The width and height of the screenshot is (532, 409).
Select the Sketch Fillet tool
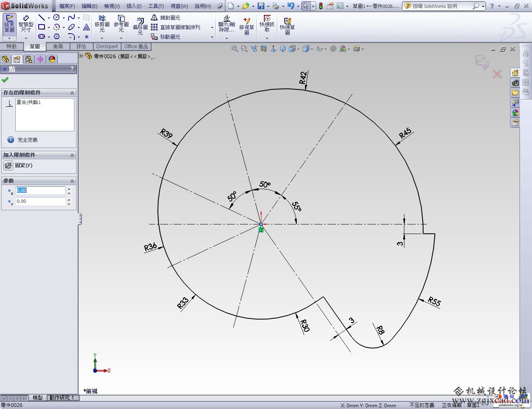coord(71,37)
